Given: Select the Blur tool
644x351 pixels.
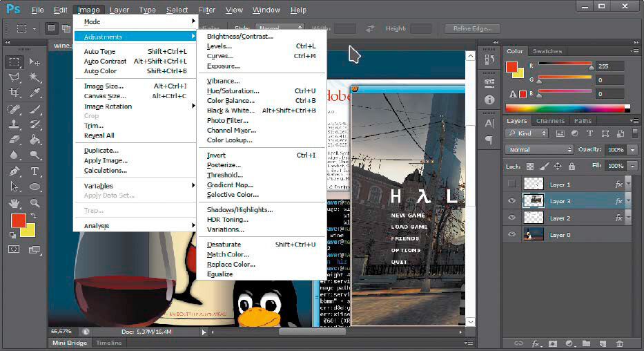Looking at the screenshot, I should [x=14, y=155].
